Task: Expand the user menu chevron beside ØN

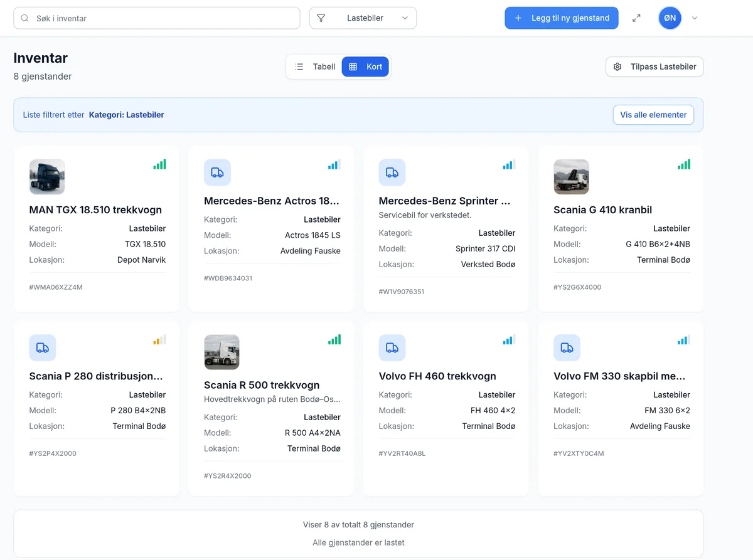Action: point(695,18)
